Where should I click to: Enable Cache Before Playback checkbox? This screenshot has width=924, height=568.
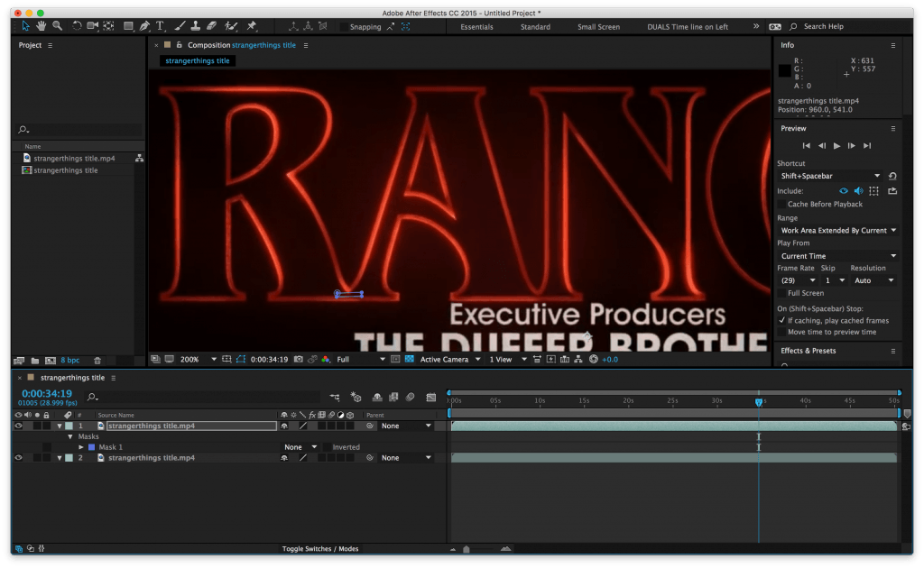click(782, 205)
